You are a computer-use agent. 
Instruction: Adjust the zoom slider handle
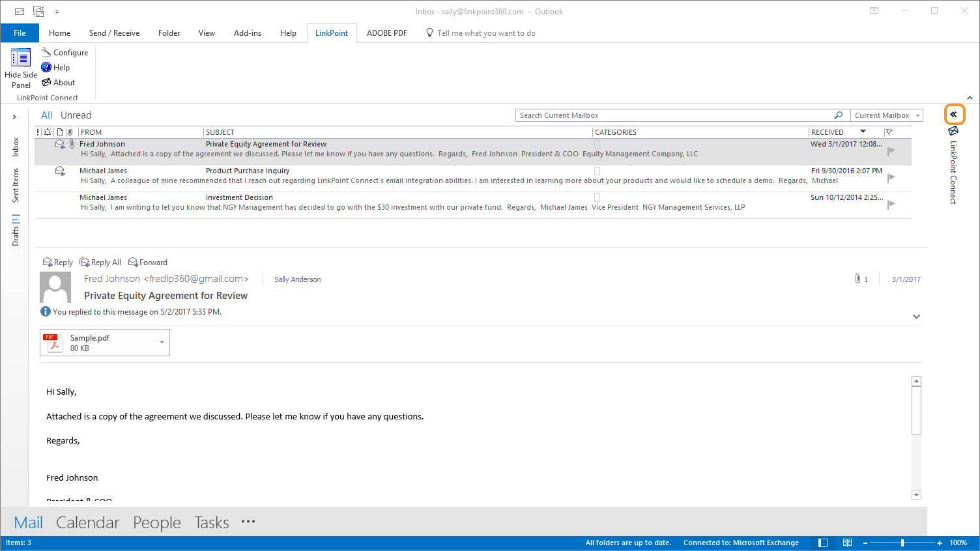tap(902, 543)
